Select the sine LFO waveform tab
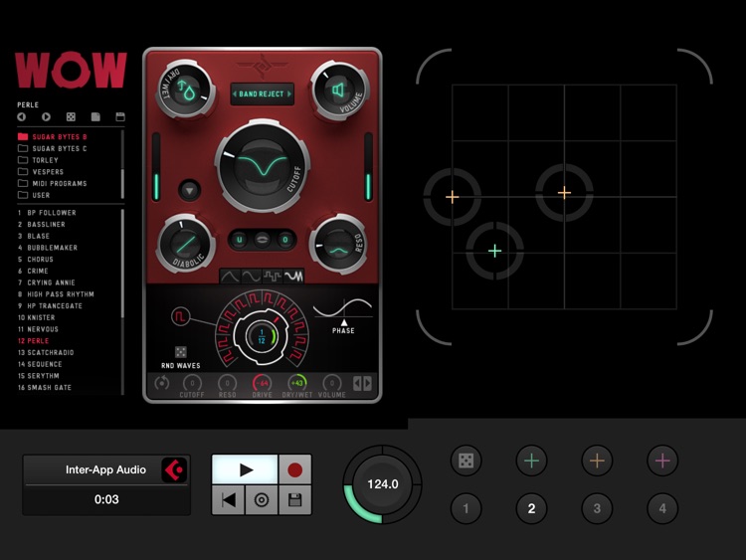This screenshot has width=746, height=560. click(x=252, y=276)
